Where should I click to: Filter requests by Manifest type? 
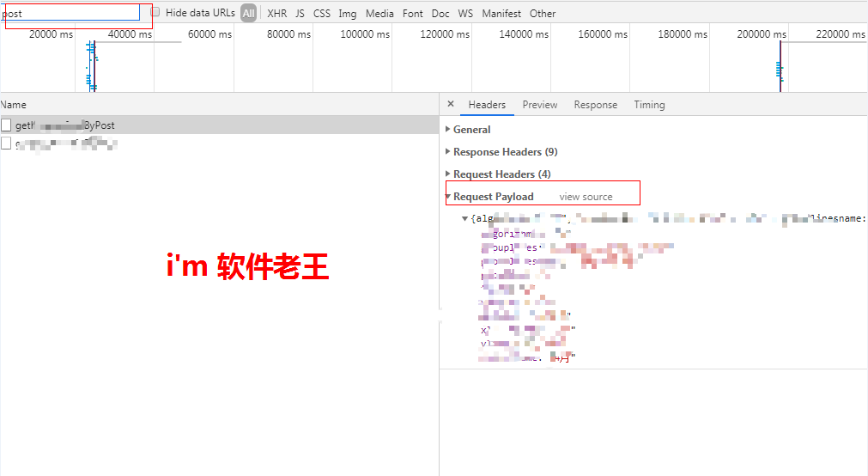[x=501, y=13]
